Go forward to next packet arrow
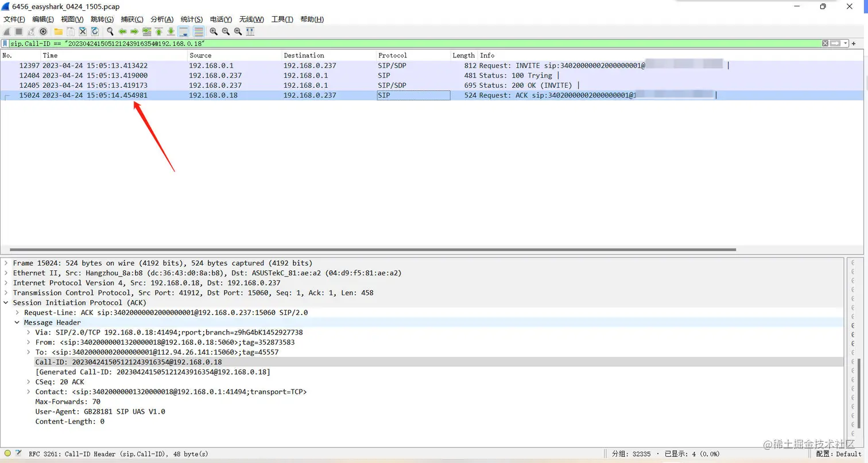868x463 pixels. tap(134, 32)
